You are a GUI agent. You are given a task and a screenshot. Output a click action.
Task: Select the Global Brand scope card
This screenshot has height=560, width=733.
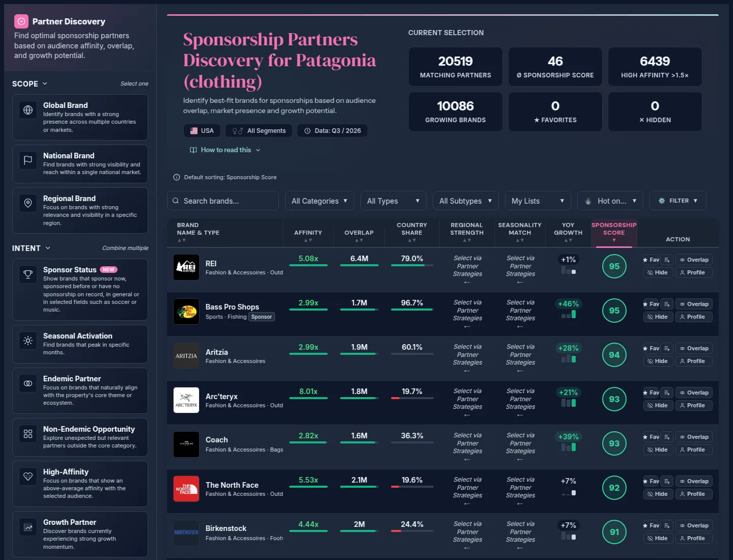80,117
